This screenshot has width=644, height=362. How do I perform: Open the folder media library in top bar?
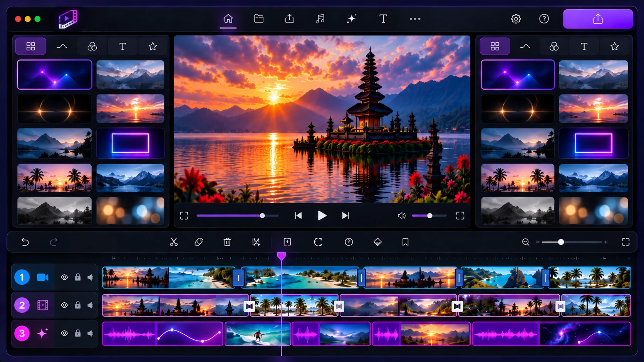[259, 18]
